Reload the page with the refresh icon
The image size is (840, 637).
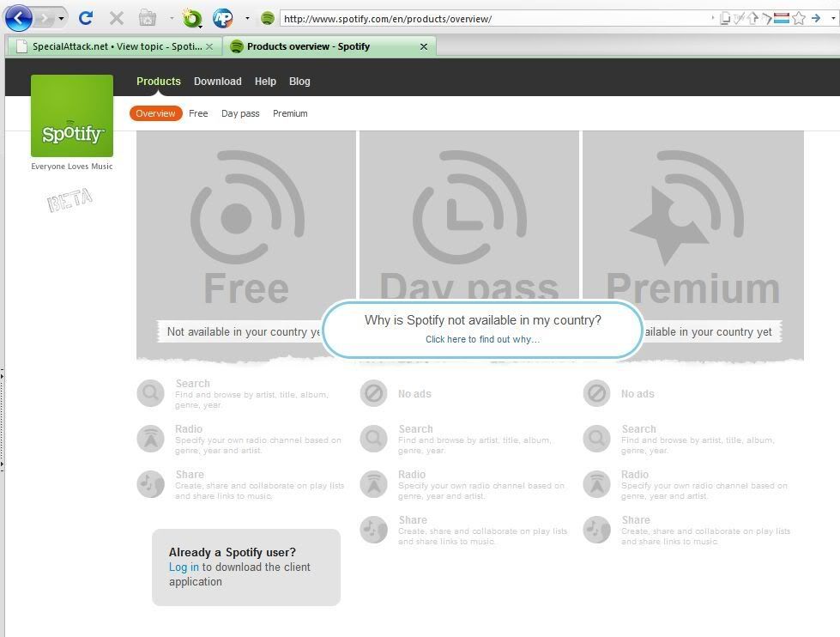tap(86, 18)
